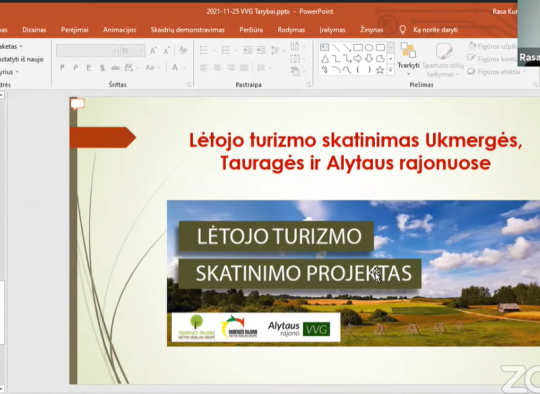Open the Dizainas ribbon tab
The width and height of the screenshot is (540, 394).
(x=34, y=30)
